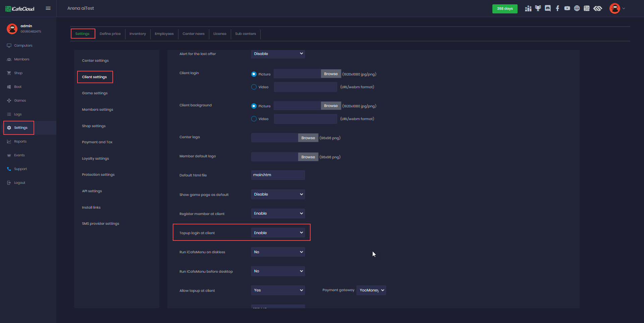Switch to the Define price tab
The image size is (644, 323).
pos(110,34)
